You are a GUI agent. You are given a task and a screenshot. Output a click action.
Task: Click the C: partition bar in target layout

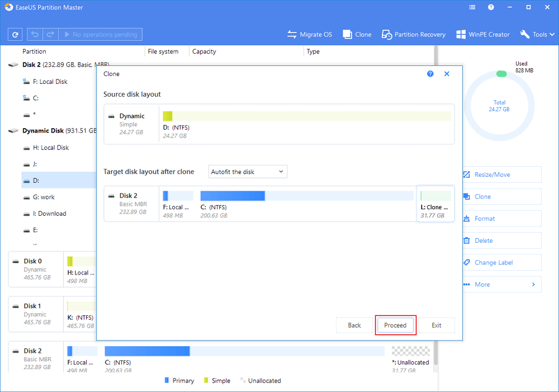pyautogui.click(x=306, y=196)
